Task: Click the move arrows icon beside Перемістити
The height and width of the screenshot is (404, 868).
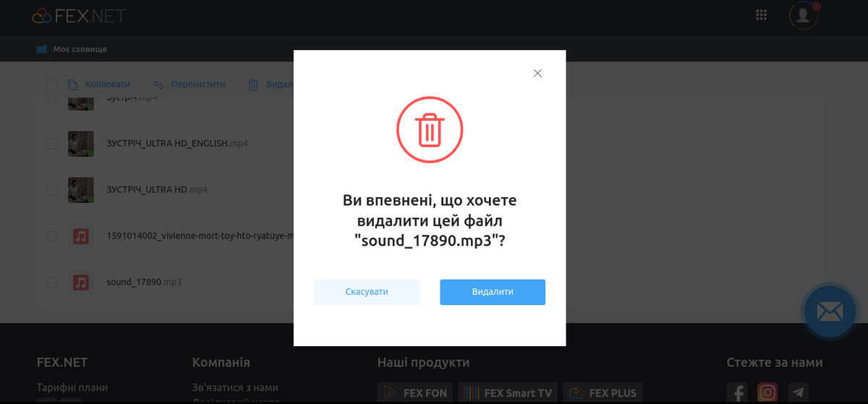Action: 158,85
